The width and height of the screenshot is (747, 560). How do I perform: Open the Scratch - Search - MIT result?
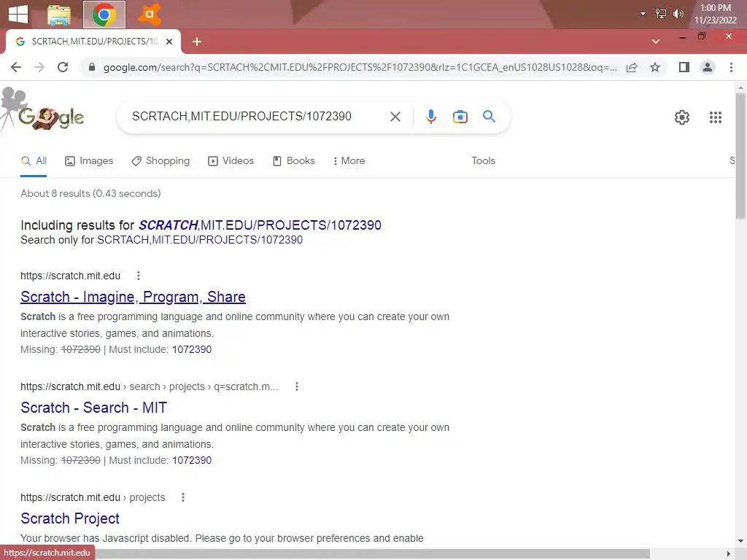click(x=94, y=408)
